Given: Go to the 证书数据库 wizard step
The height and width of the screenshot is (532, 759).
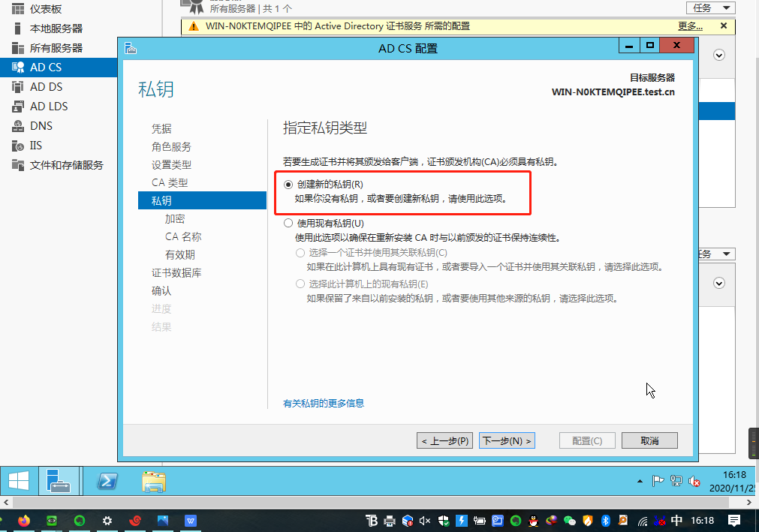Looking at the screenshot, I should coord(176,273).
